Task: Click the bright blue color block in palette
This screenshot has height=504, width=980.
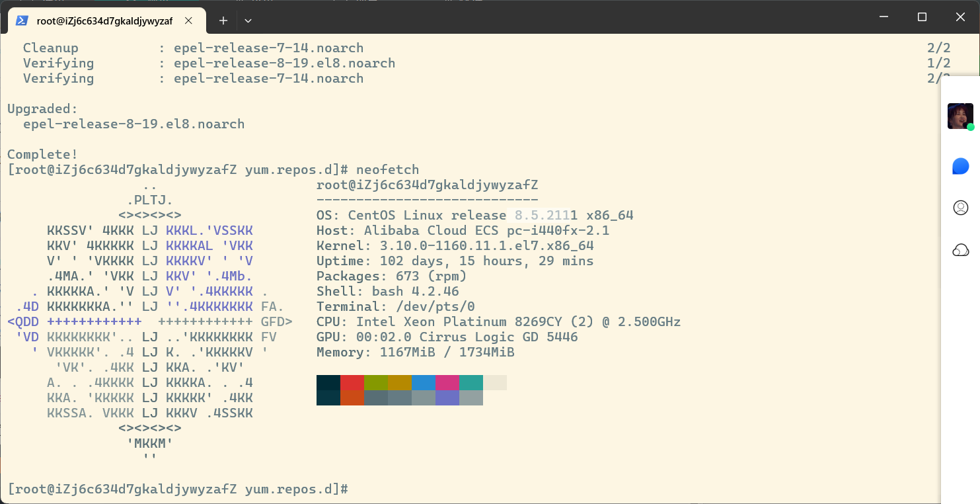Action: 424,382
